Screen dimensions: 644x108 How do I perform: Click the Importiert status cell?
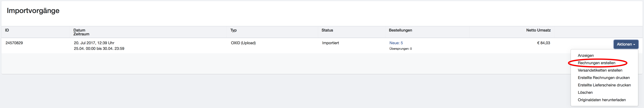[330, 43]
